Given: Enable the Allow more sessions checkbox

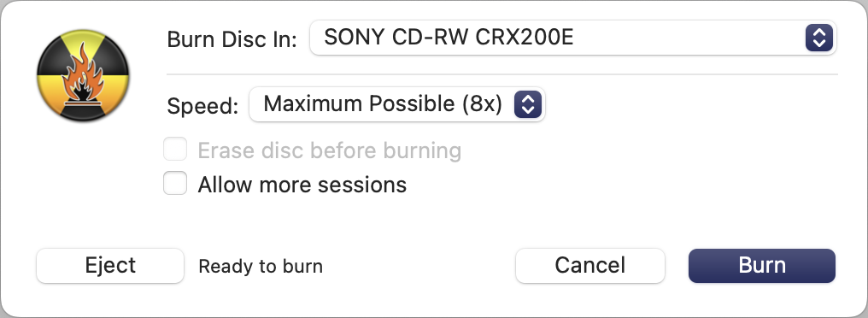Looking at the screenshot, I should point(175,184).
